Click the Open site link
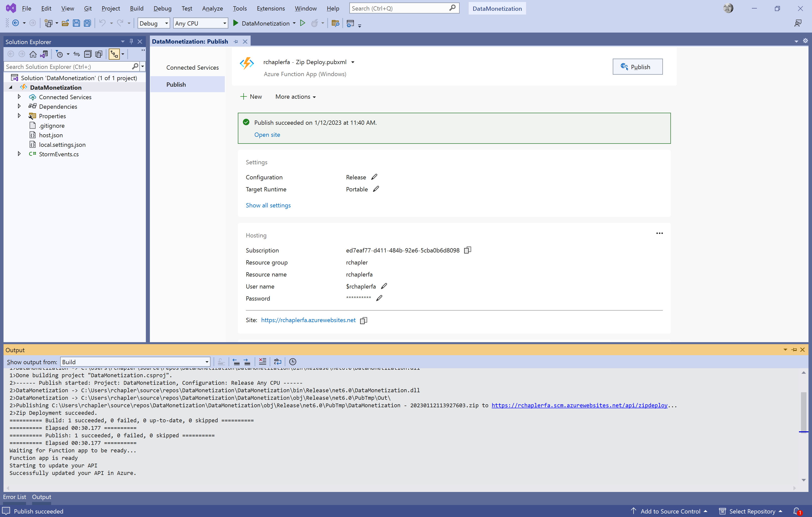 pyautogui.click(x=267, y=135)
